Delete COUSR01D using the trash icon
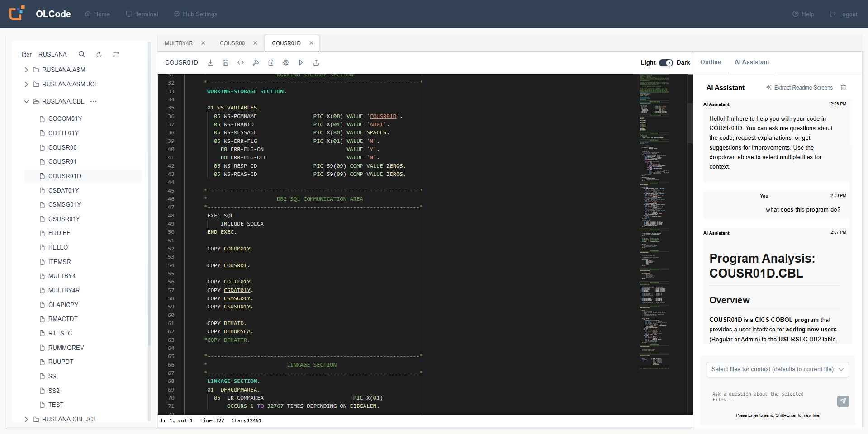 point(271,62)
